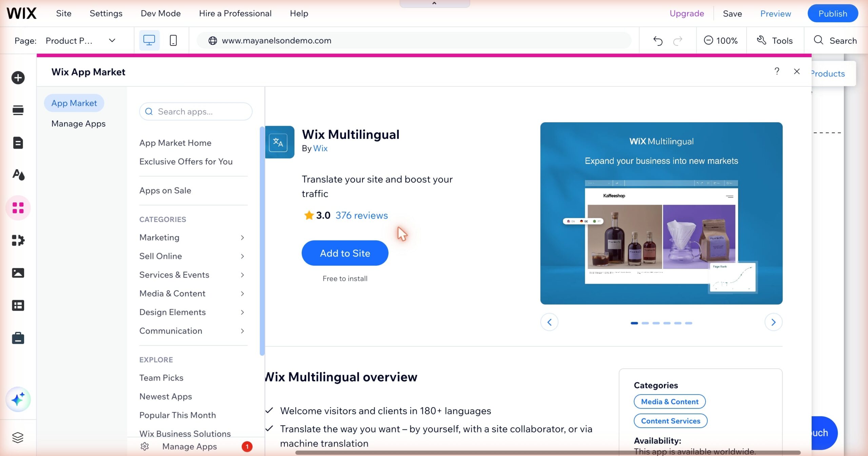Open the Sections panel icon
The width and height of the screenshot is (868, 456).
click(x=18, y=110)
